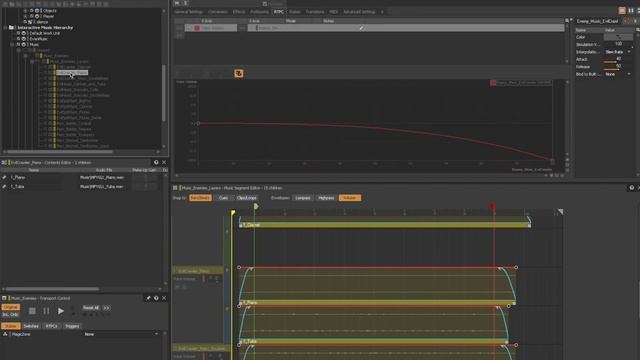This screenshot has height=360, width=640.
Task: Toggle snap to Bars/Beats
Action: (200, 198)
